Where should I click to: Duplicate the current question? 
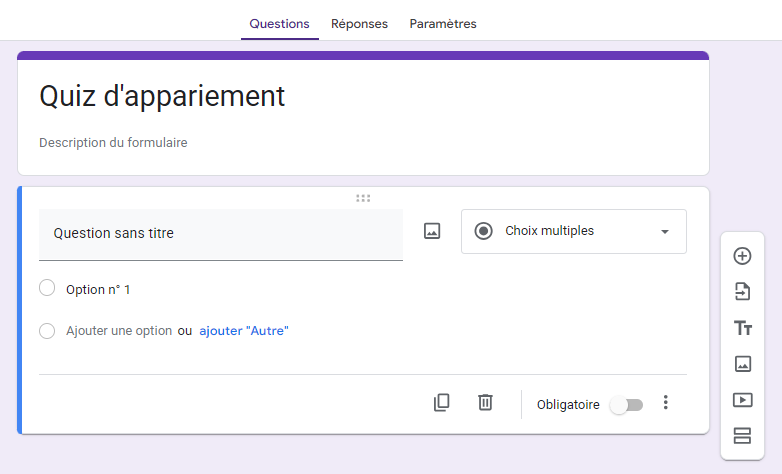pos(441,403)
